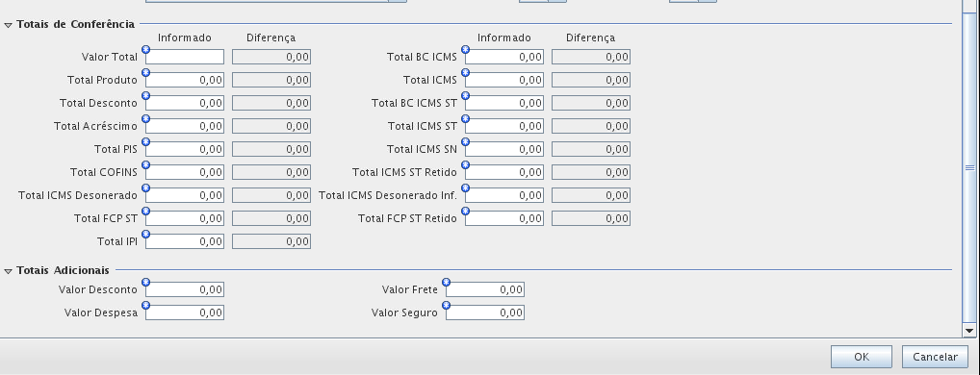Collapse the Totais de Conferência section

[x=8, y=26]
